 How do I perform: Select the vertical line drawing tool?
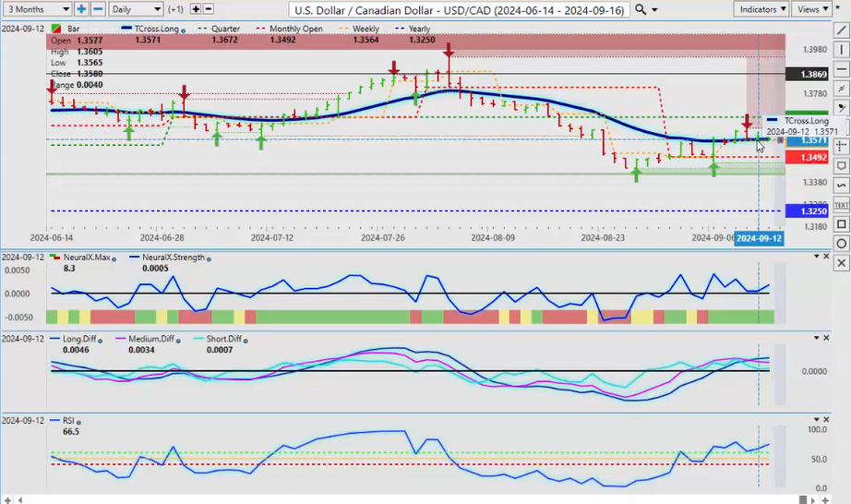click(840, 50)
